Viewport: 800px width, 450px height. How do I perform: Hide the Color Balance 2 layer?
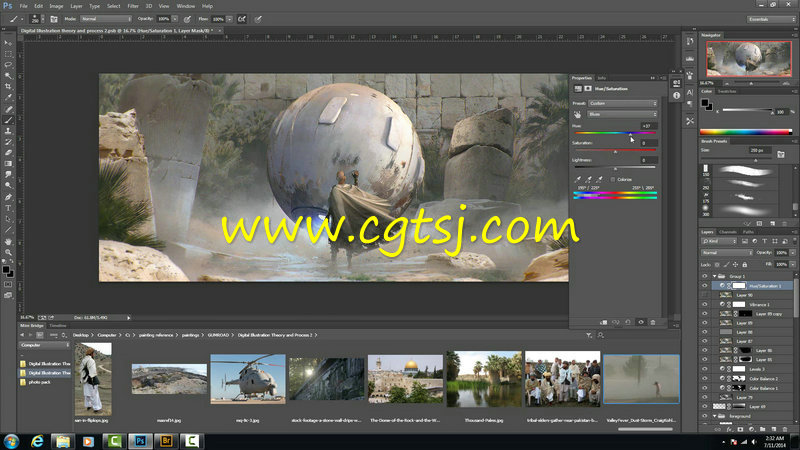pos(705,379)
